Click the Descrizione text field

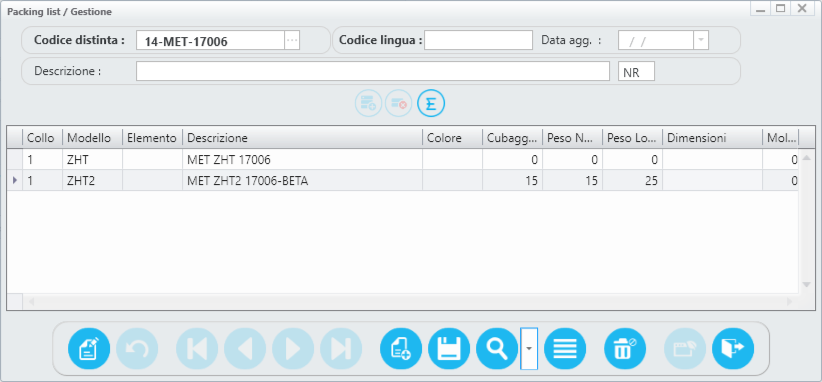(373, 71)
